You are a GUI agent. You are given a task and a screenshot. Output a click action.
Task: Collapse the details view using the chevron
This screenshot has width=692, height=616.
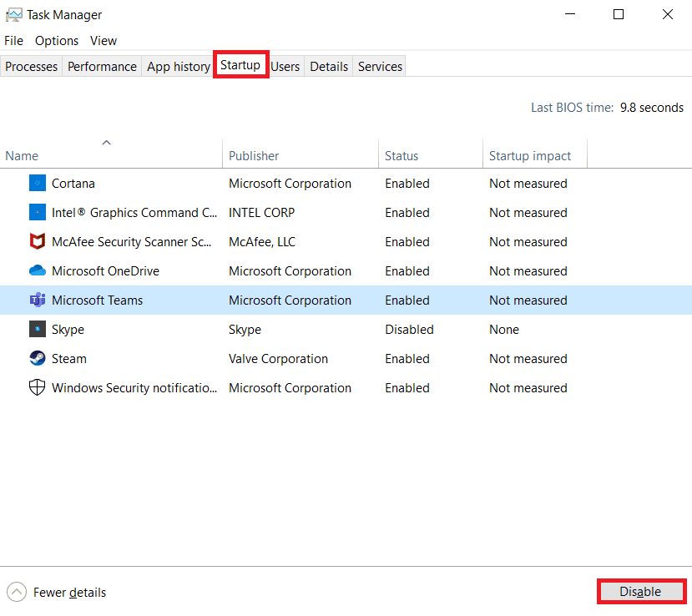(15, 592)
